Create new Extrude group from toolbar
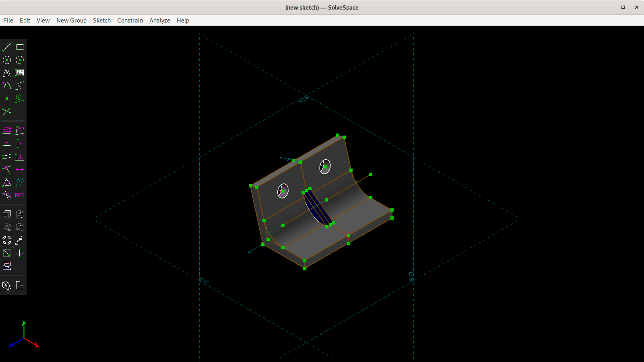The width and height of the screenshot is (644, 362). click(7, 214)
